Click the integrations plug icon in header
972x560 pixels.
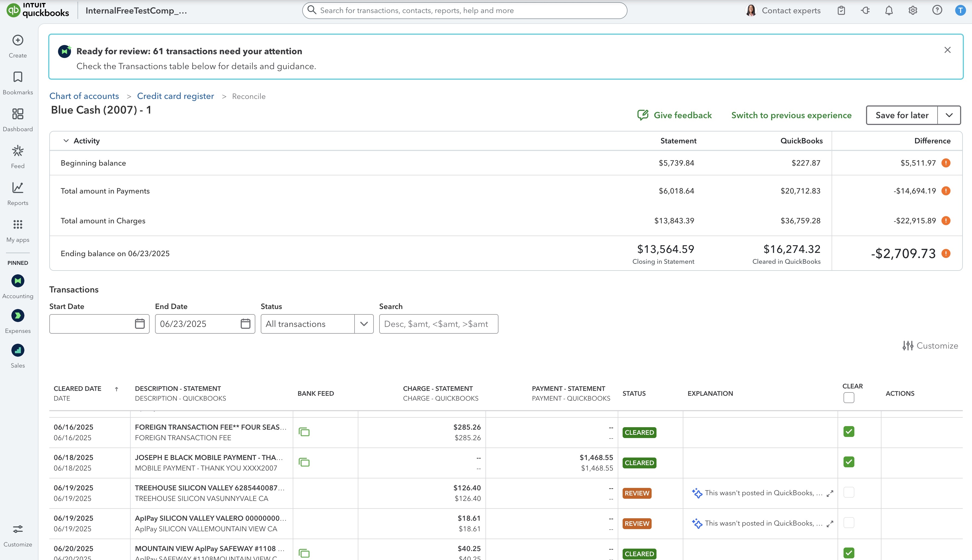coord(865,10)
